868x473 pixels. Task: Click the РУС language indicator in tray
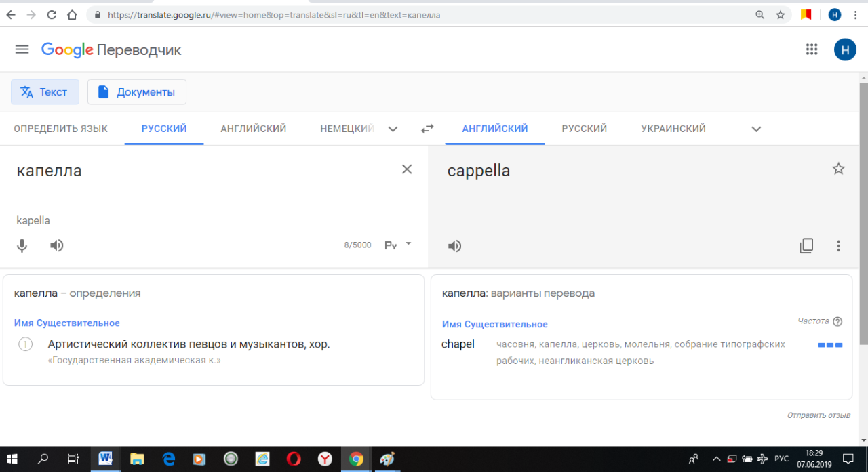tap(782, 459)
